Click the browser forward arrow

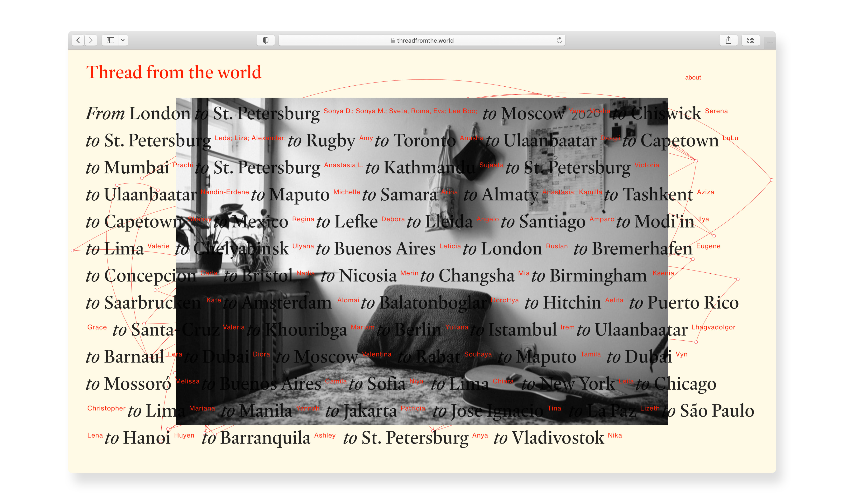[x=91, y=40]
